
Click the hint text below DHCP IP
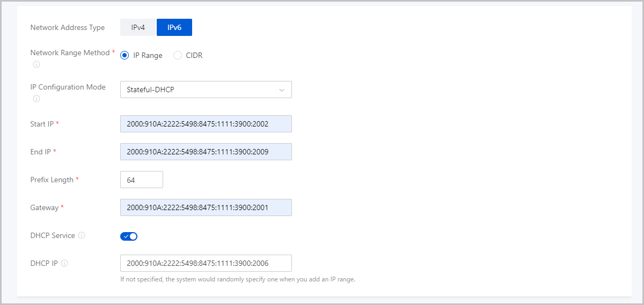(x=238, y=279)
